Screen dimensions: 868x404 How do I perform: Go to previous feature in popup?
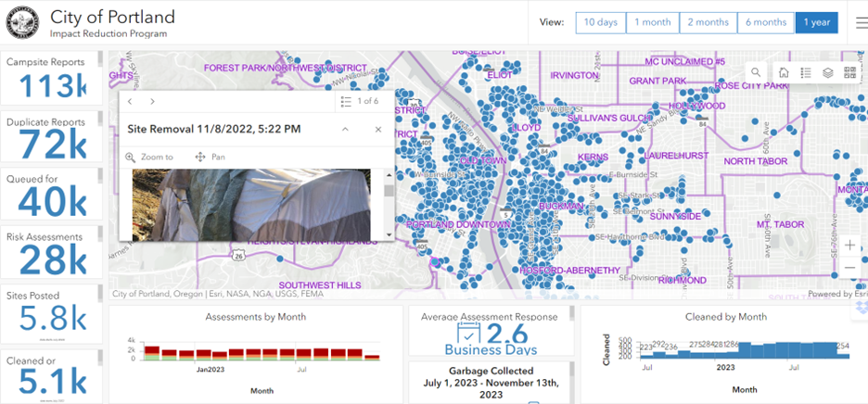pos(130,101)
